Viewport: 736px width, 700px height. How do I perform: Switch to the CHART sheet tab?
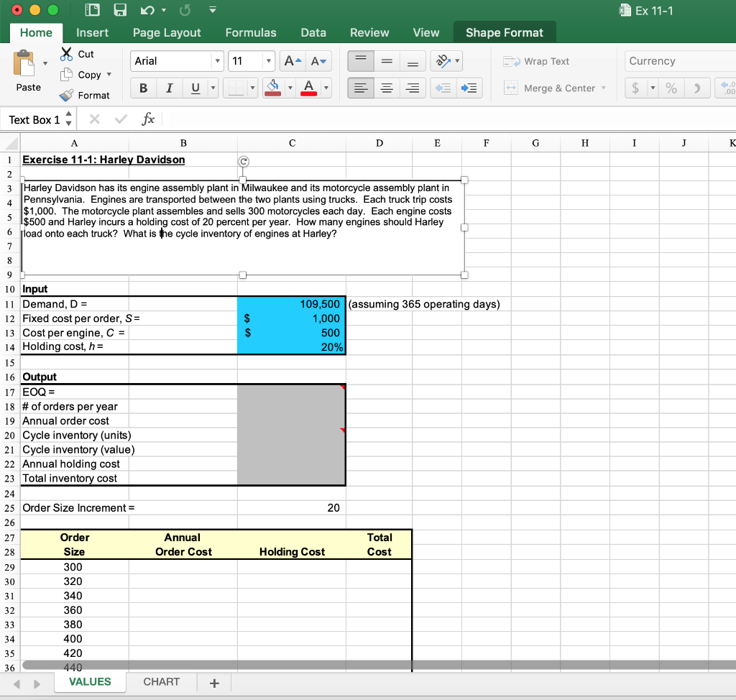pyautogui.click(x=161, y=681)
